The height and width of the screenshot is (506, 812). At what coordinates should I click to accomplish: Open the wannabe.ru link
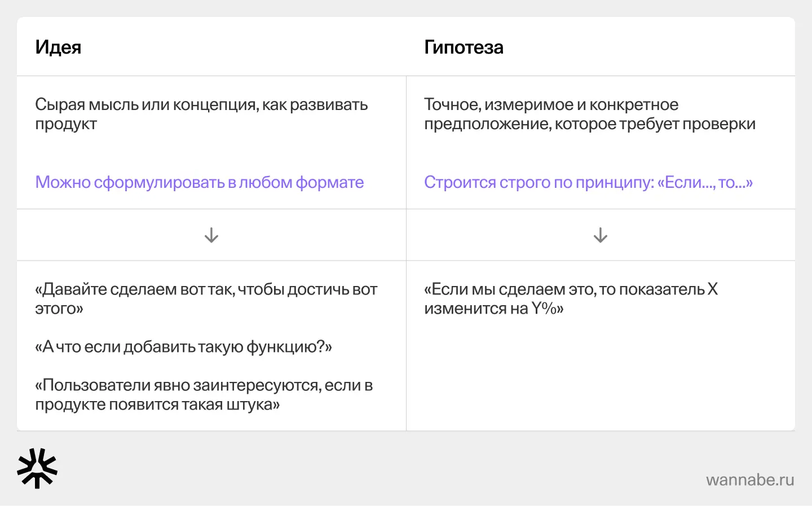tap(749, 479)
